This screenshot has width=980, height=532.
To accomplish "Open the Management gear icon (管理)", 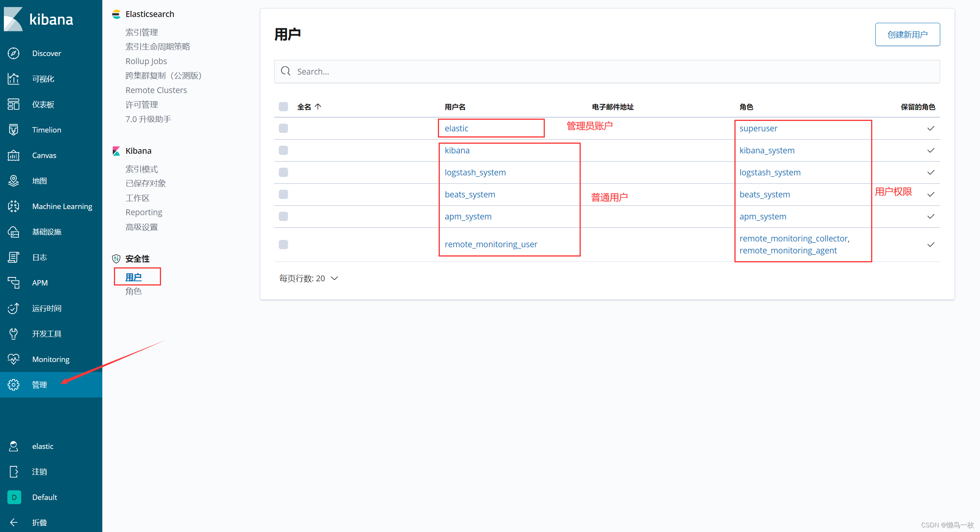I will 14,385.
